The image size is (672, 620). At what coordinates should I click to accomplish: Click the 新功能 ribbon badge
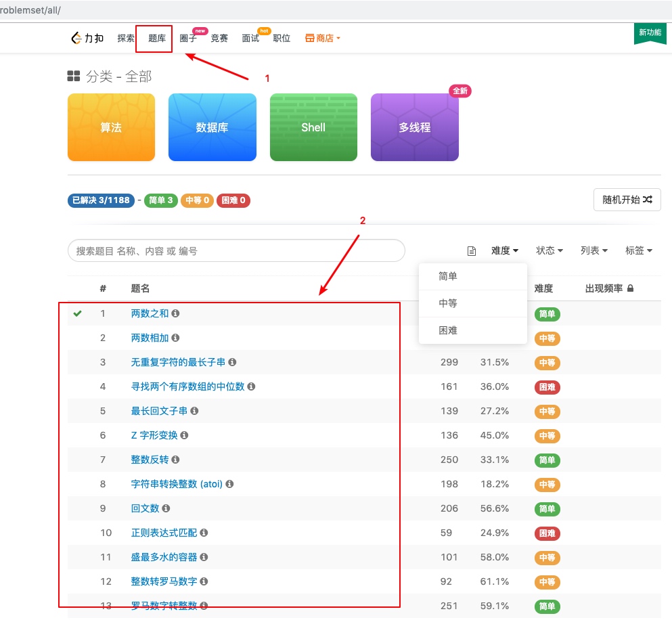(650, 33)
